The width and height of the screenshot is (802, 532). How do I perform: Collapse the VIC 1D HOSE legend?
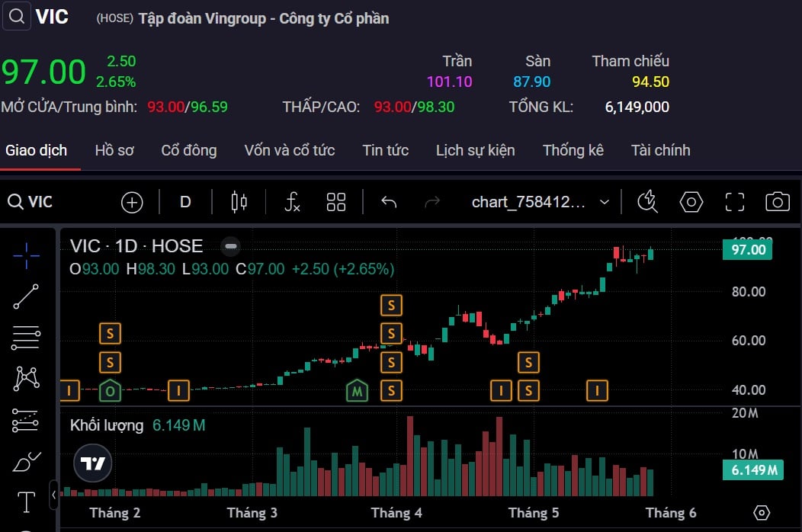(x=231, y=246)
